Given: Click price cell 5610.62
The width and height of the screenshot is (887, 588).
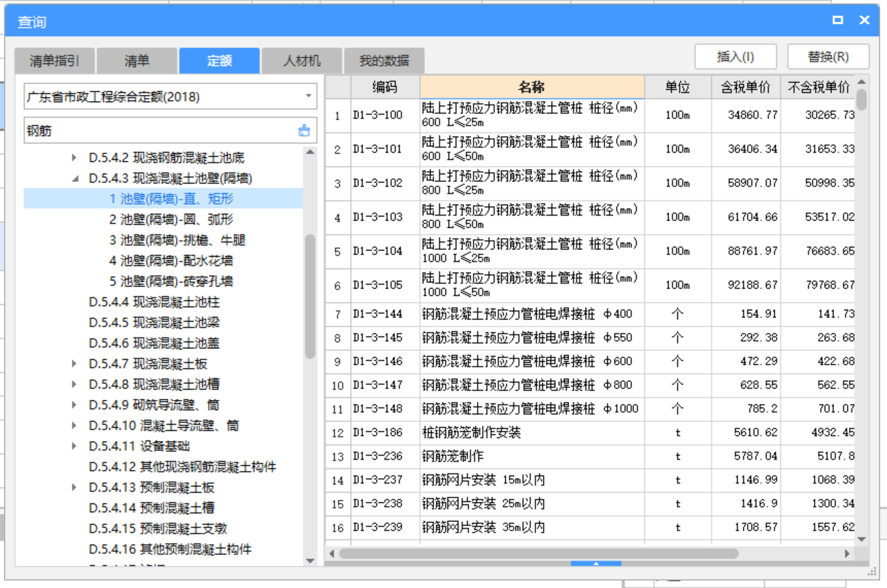Looking at the screenshot, I should (x=745, y=433).
